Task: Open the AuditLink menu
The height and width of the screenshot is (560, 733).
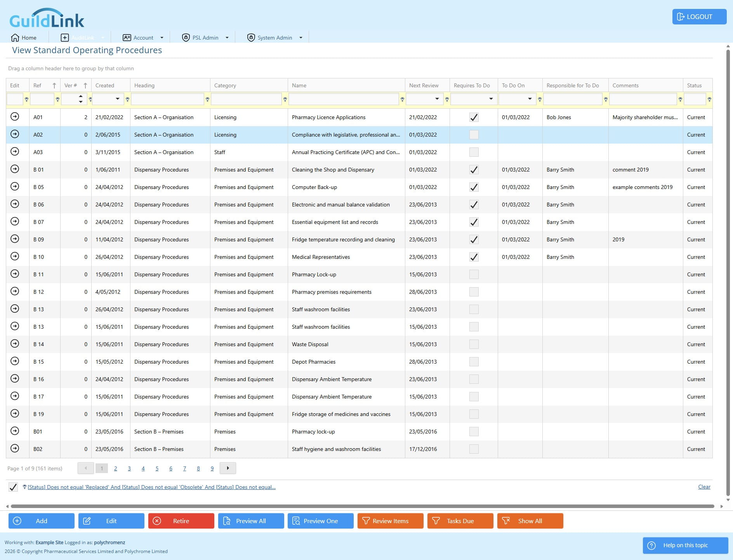Action: pos(83,38)
